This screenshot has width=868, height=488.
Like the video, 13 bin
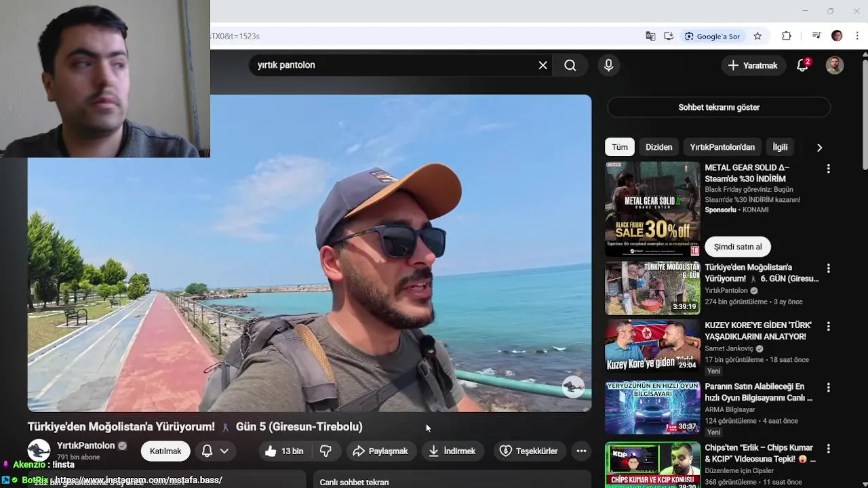point(284,451)
